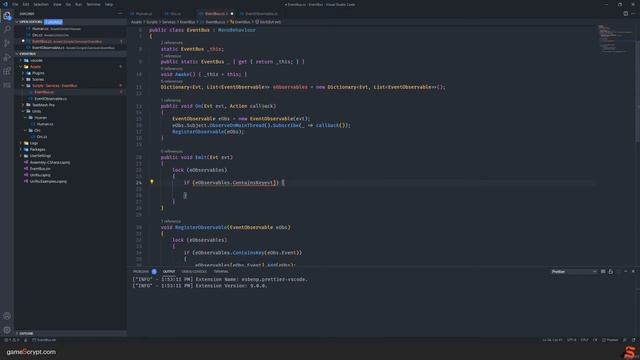The height and width of the screenshot is (360, 640).
Task: Click the UTF-8 encoding status item
Action: pos(571,340)
